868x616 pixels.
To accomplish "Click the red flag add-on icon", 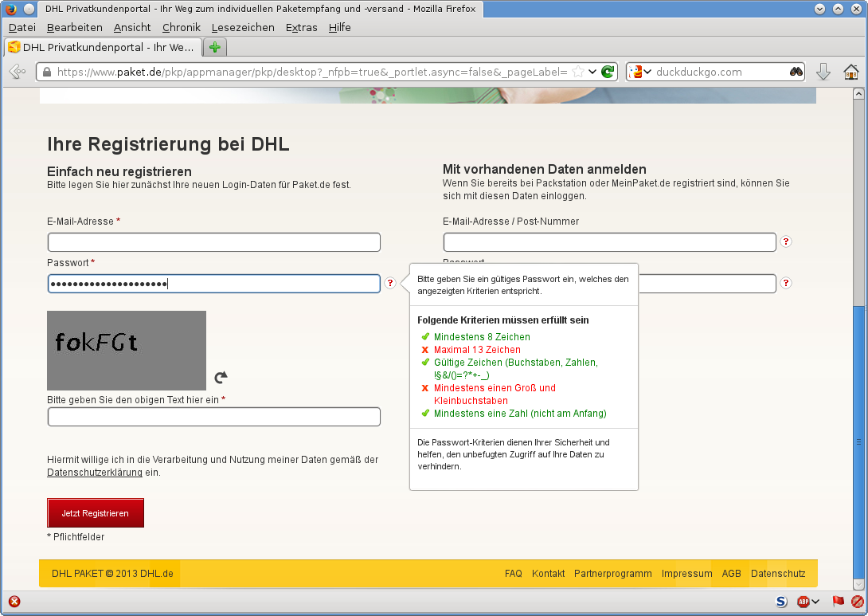I will point(838,601).
